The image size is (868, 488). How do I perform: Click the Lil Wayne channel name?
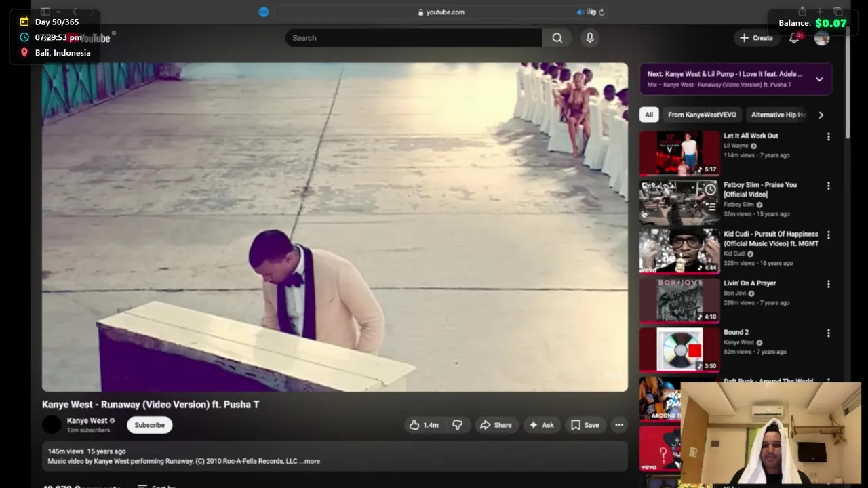coord(736,146)
